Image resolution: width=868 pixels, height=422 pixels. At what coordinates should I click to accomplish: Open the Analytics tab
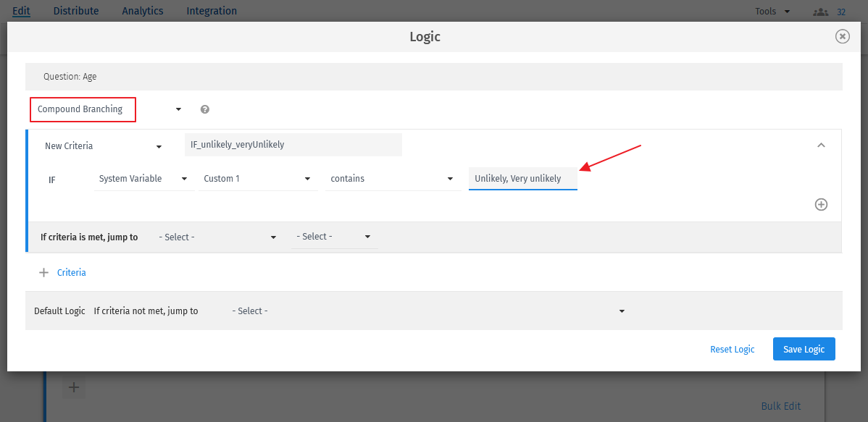coord(143,11)
